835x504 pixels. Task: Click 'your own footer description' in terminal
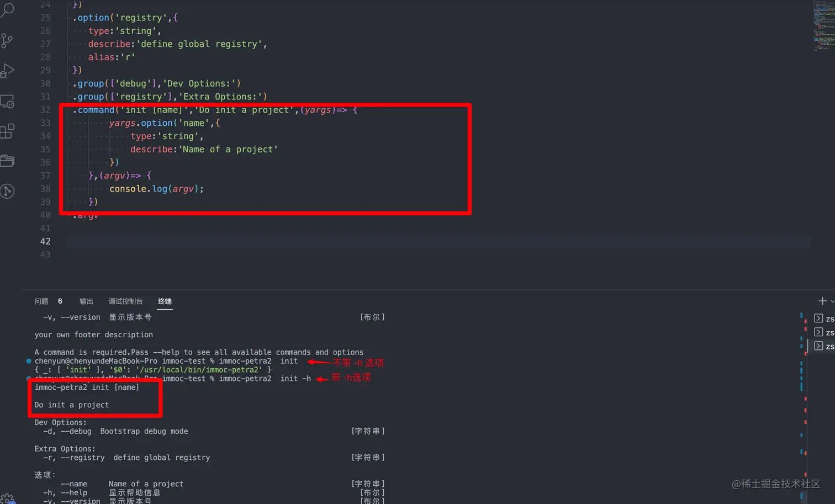point(93,335)
